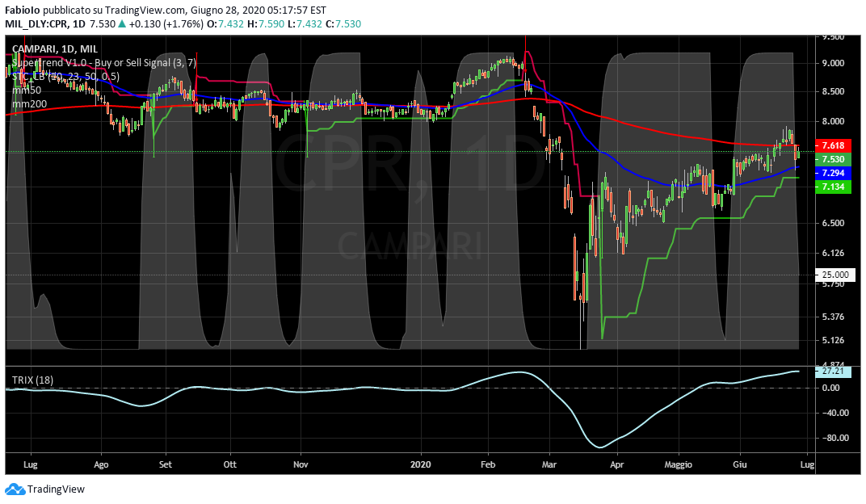Click the CAMPARI, 1D, MIL legend title
Viewport: 866px width, 504px height.
[55, 49]
